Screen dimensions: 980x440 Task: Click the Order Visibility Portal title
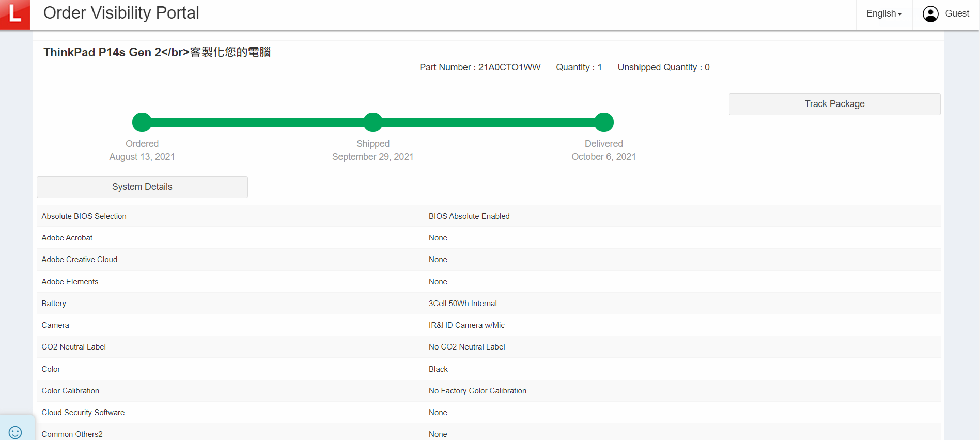(121, 13)
